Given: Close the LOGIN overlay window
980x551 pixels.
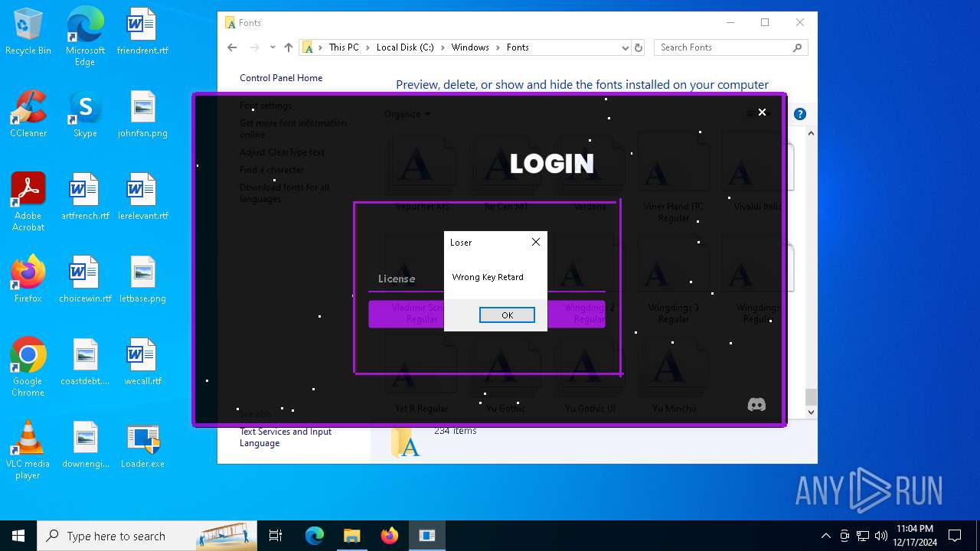Looking at the screenshot, I should point(762,112).
